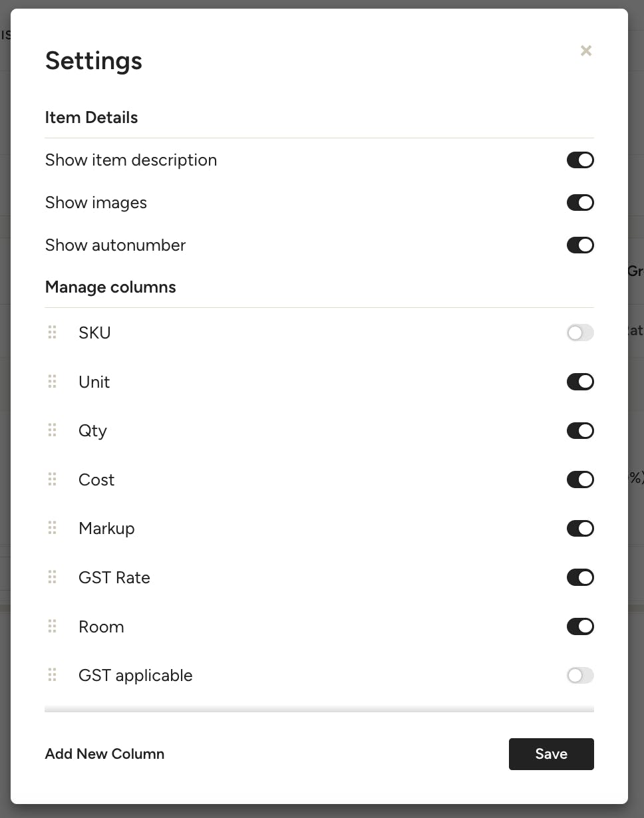
Task: Disable the Markup column toggle
Action: click(579, 528)
